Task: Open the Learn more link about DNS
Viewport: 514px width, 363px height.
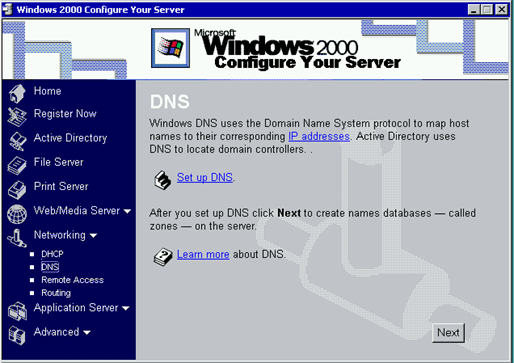Action: [x=203, y=254]
